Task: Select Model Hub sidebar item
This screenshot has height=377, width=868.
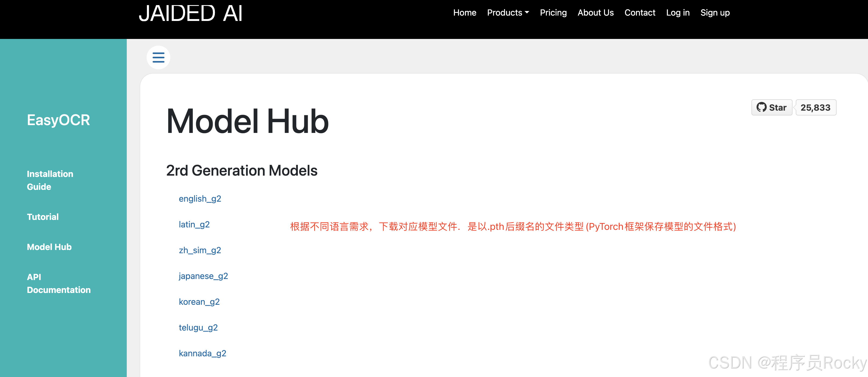Action: point(49,247)
